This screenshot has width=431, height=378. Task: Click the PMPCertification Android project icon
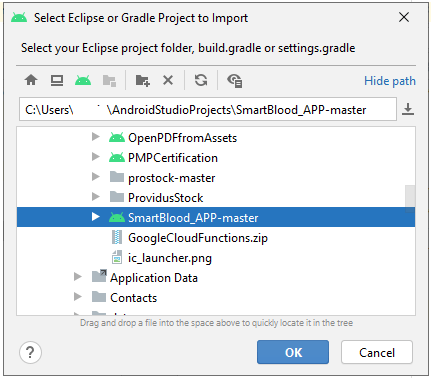117,157
